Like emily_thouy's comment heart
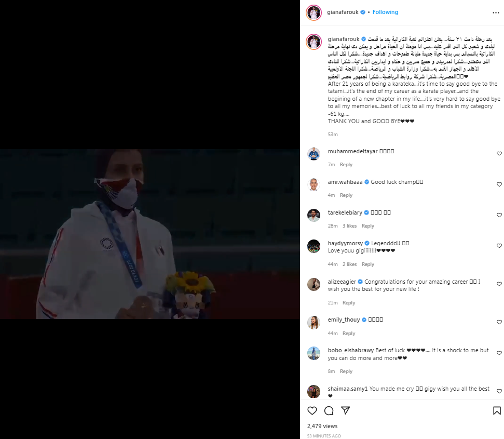 499,322
